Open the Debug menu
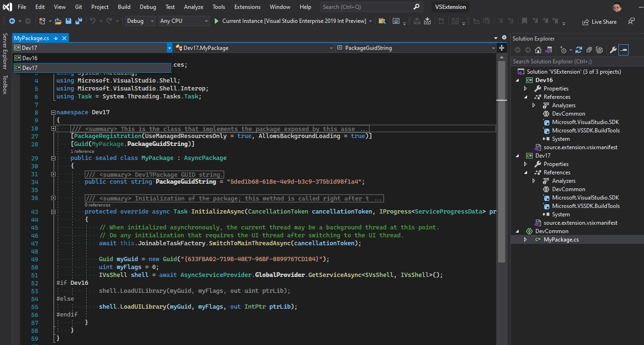The image size is (644, 345). [148, 7]
